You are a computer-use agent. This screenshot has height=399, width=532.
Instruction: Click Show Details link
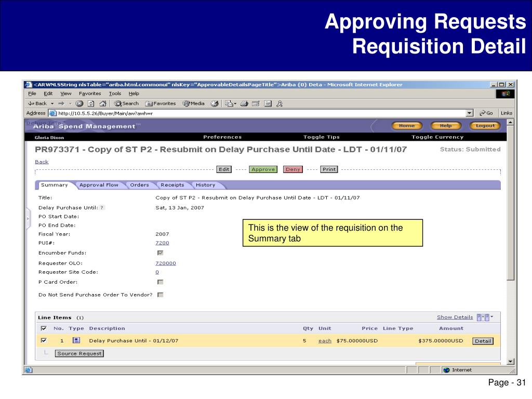(455, 317)
